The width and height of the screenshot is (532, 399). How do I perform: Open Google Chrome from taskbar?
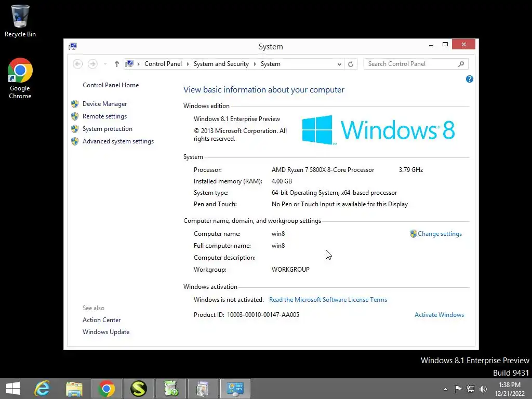(x=106, y=389)
